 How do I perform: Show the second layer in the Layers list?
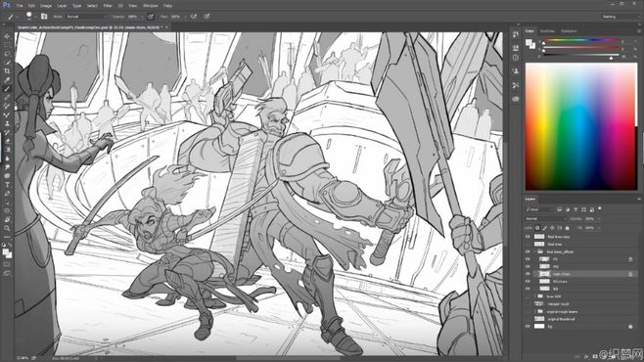(x=528, y=245)
